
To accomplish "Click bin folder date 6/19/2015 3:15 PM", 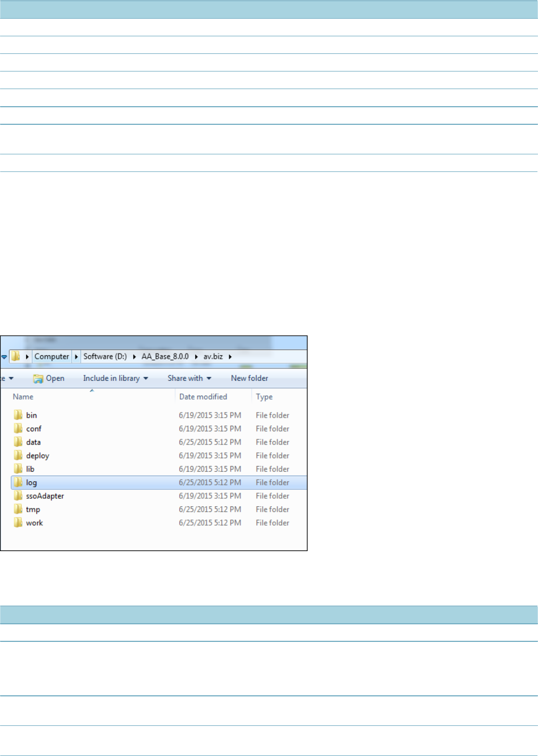I will 210,415.
